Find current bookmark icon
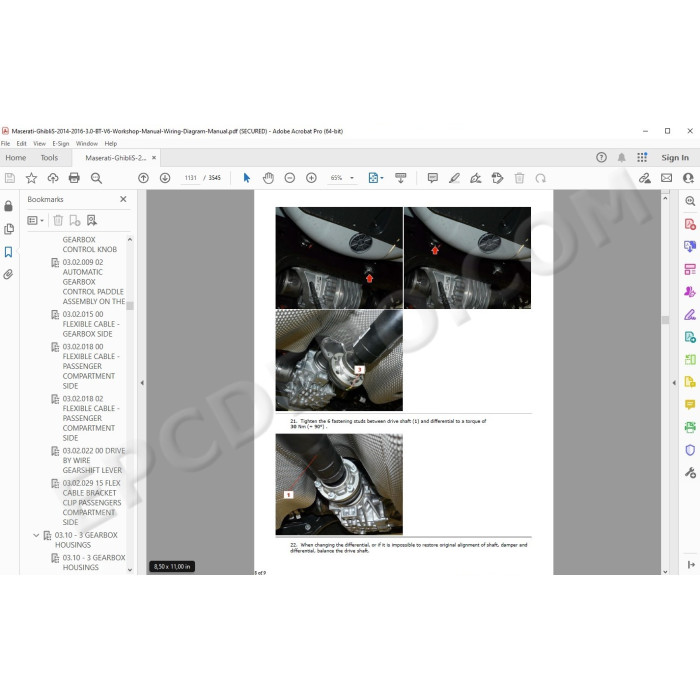The width and height of the screenshot is (700, 700). click(92, 220)
